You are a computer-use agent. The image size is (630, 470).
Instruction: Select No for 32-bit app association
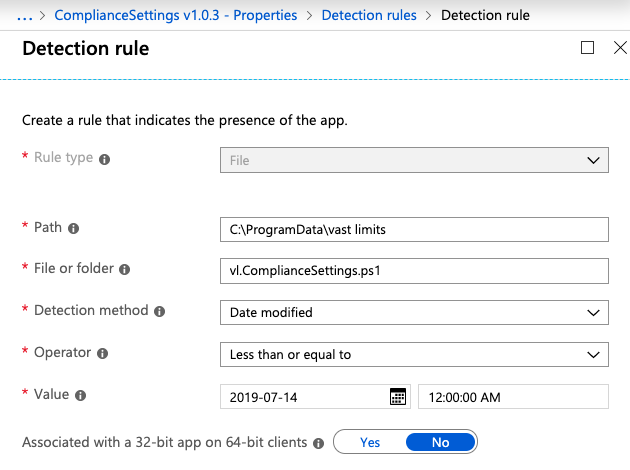[440, 442]
